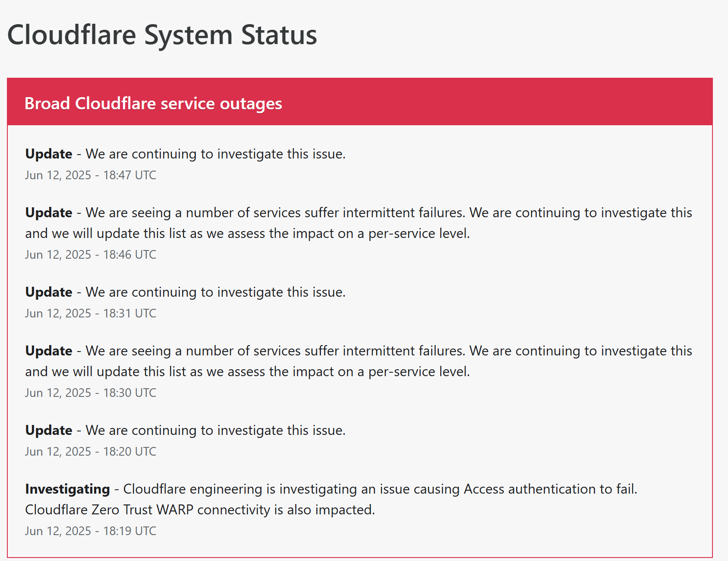
Task: Click the Cloudflare System Status heading
Action: pyautogui.click(x=162, y=35)
